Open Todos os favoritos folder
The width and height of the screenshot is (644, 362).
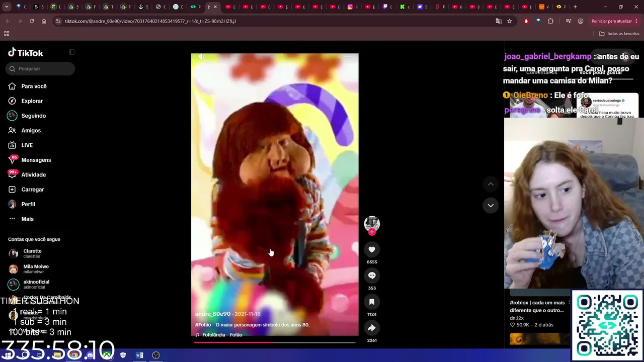(x=619, y=34)
